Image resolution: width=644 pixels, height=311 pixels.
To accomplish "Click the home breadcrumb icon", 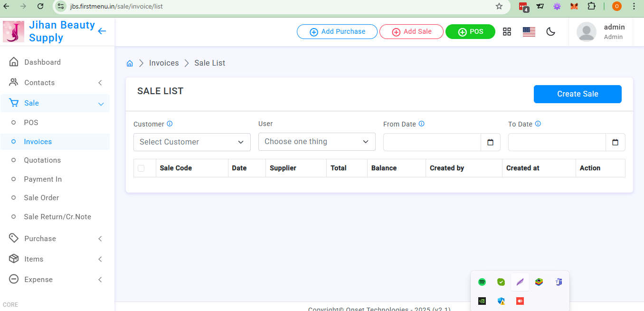I will point(130,63).
